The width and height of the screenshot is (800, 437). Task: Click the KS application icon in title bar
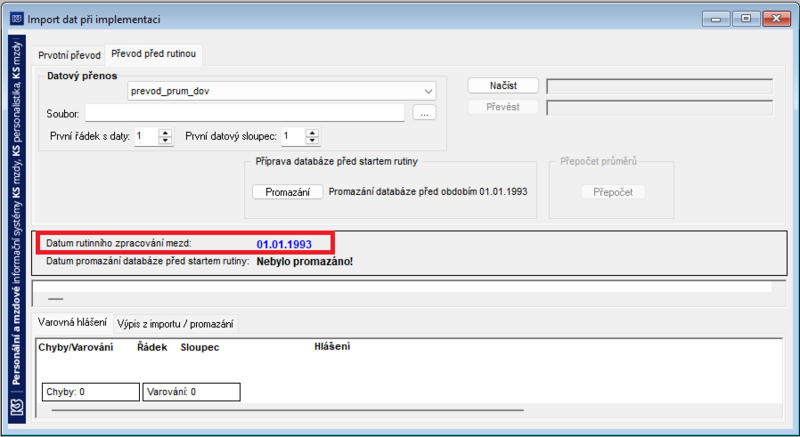point(16,19)
